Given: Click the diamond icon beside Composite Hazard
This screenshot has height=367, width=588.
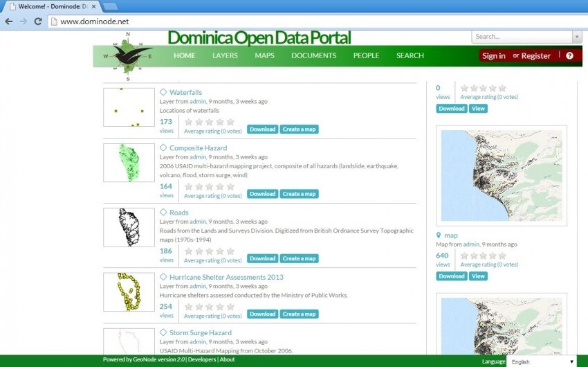Looking at the screenshot, I should [x=163, y=147].
